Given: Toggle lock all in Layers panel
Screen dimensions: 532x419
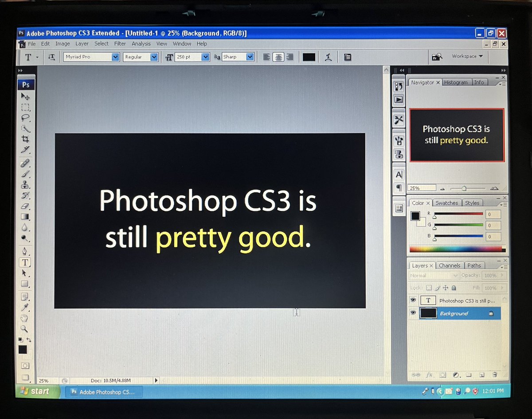Looking at the screenshot, I should 454,288.
